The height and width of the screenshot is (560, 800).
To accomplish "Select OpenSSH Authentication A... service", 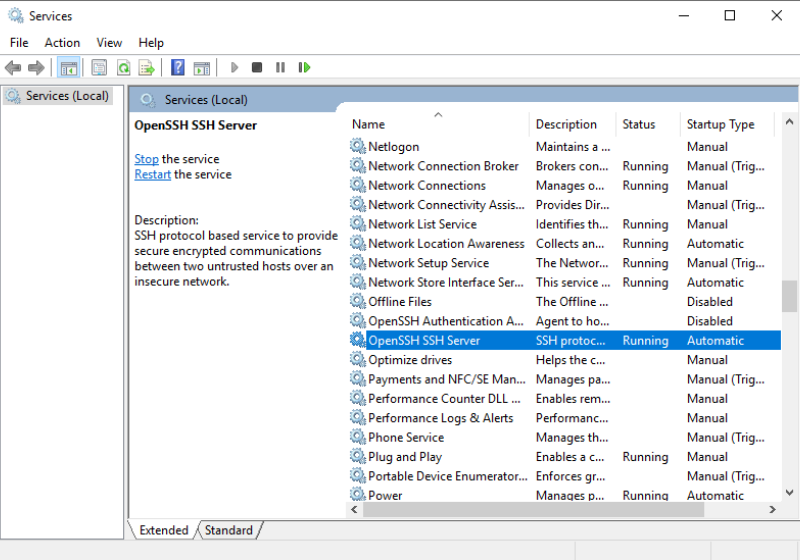I will pos(565,321).
